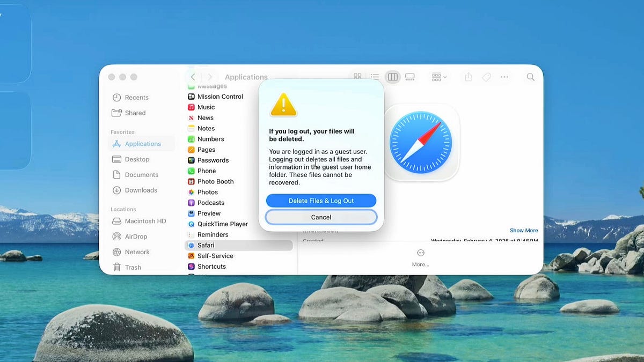This screenshot has height=362, width=644.
Task: Select the Pages app icon
Action: click(191, 150)
